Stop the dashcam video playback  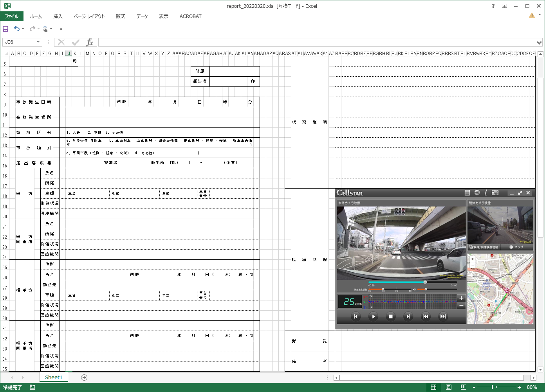[391, 316]
